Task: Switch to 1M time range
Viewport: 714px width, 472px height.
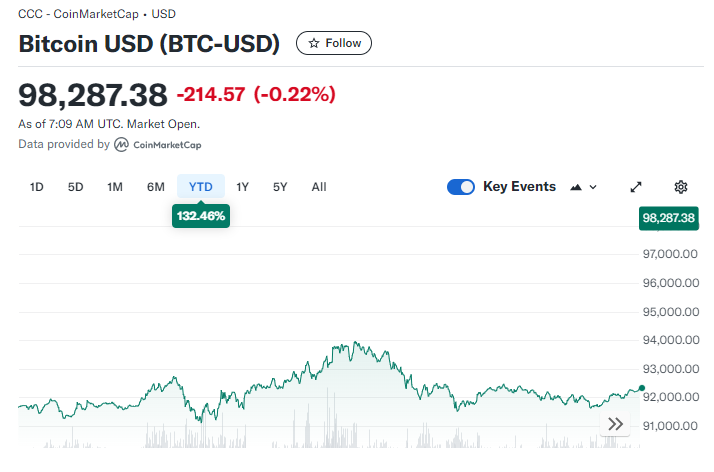Action: 115,187
